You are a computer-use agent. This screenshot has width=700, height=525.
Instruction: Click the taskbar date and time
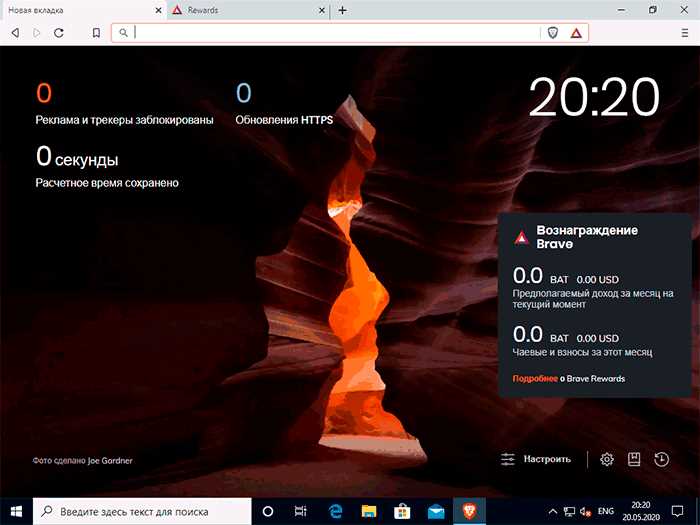(x=641, y=512)
